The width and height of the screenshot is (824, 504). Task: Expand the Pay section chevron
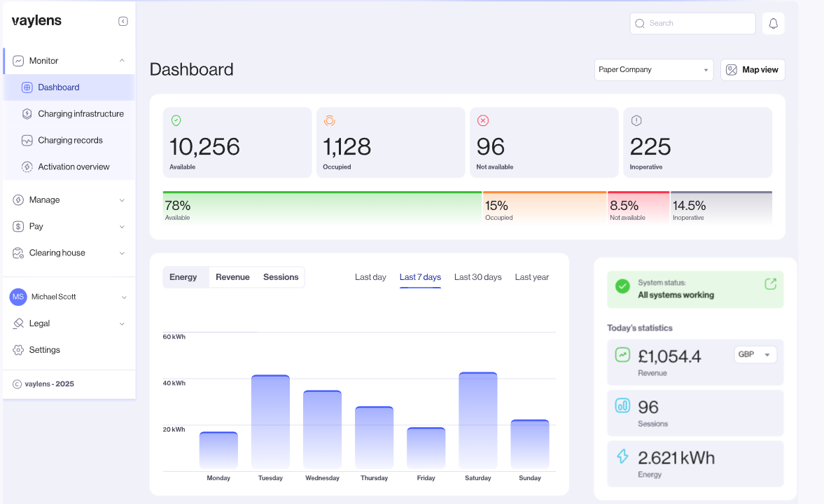coord(122,227)
